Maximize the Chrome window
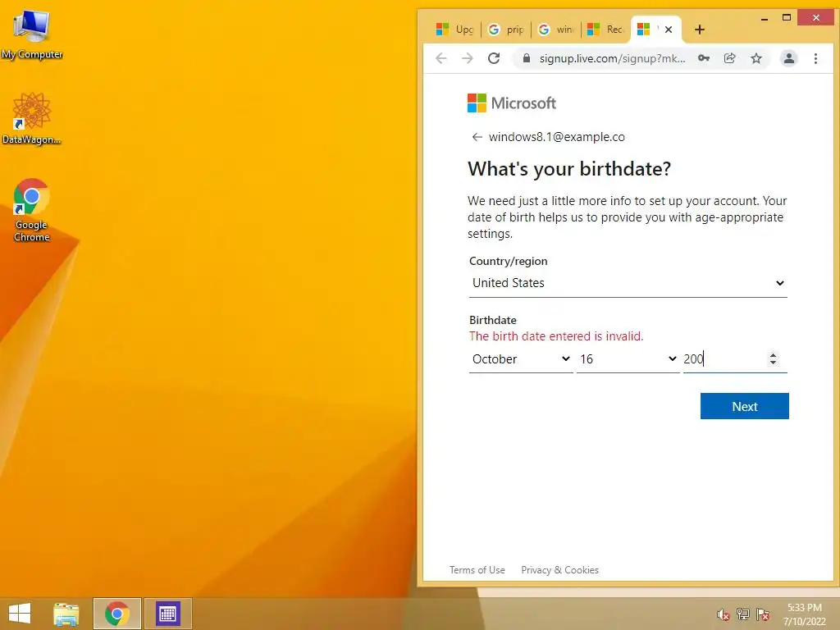Screen dimensions: 840x630 pyautogui.click(x=787, y=18)
